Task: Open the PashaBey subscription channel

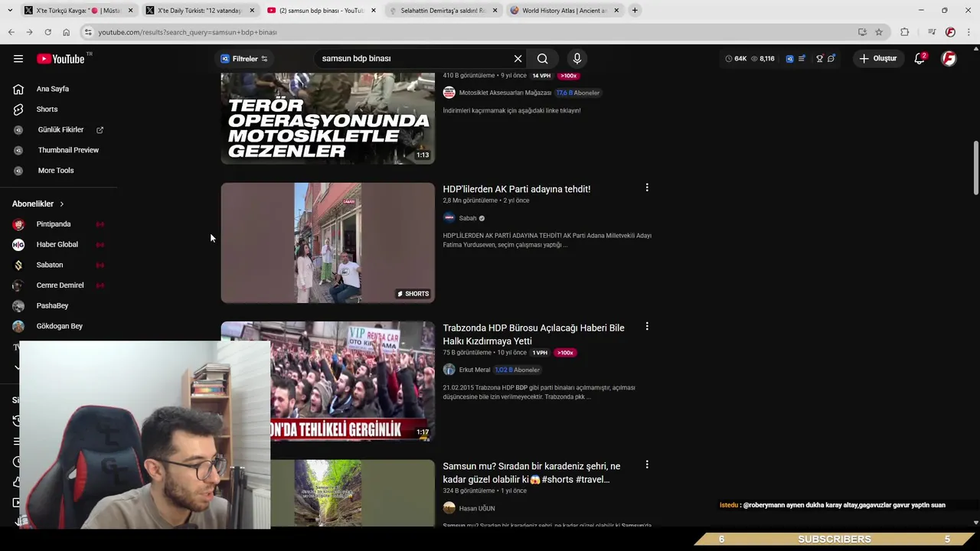Action: point(52,305)
